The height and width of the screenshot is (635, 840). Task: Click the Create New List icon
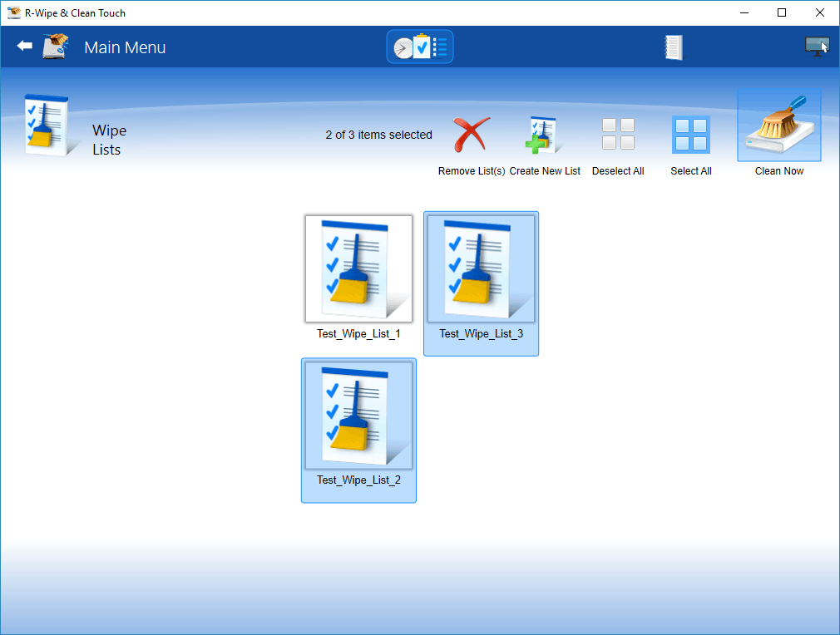542,135
